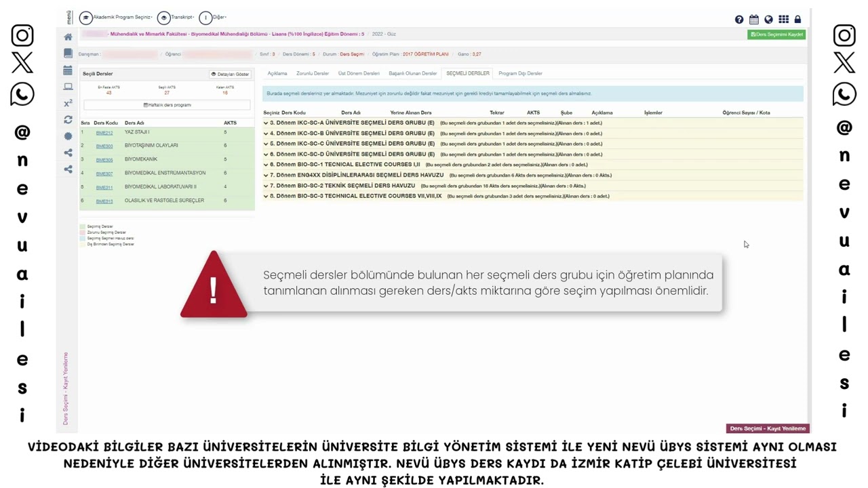Click the eye icon beside Transkript
The height and width of the screenshot is (488, 868).
click(x=163, y=18)
